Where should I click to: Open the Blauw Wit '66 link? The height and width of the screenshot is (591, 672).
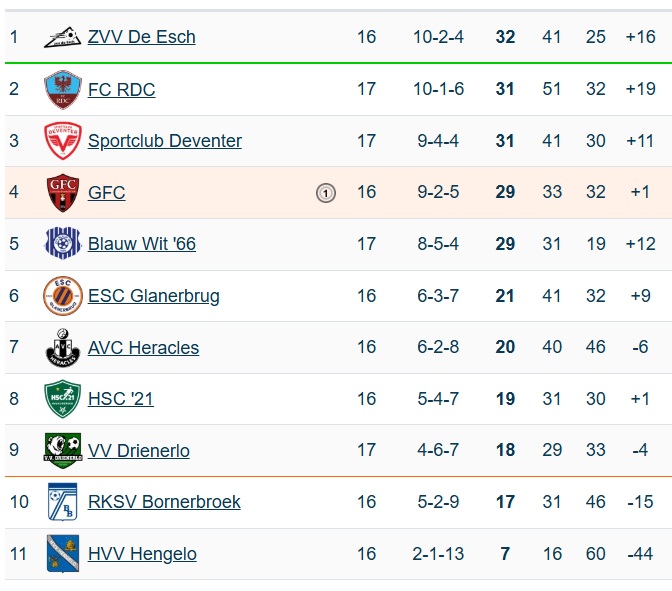tap(142, 244)
